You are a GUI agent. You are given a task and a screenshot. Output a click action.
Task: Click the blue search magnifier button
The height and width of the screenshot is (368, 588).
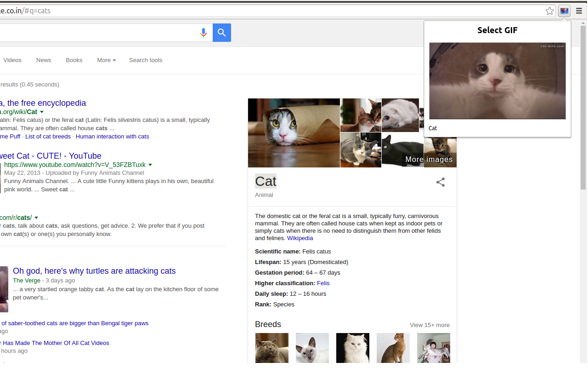[x=222, y=33]
